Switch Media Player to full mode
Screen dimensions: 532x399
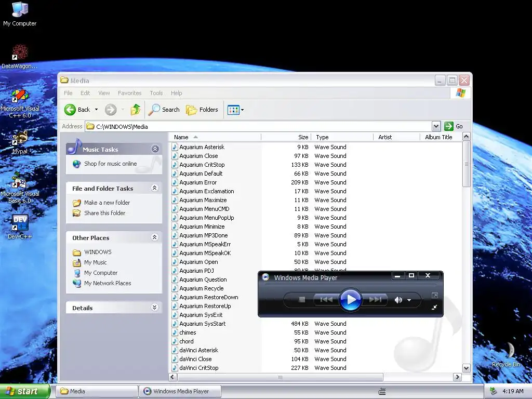(x=435, y=296)
